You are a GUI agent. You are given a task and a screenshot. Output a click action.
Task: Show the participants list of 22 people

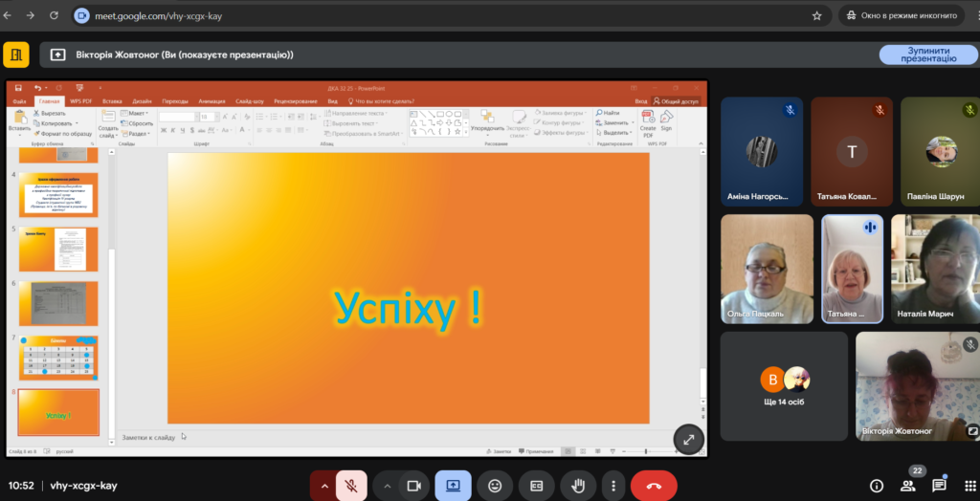[x=907, y=486]
